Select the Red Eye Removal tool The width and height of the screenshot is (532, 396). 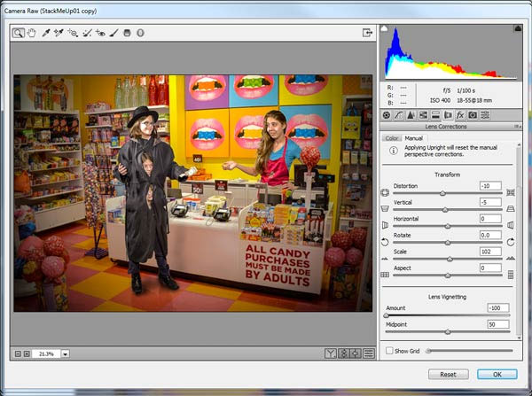click(x=100, y=33)
